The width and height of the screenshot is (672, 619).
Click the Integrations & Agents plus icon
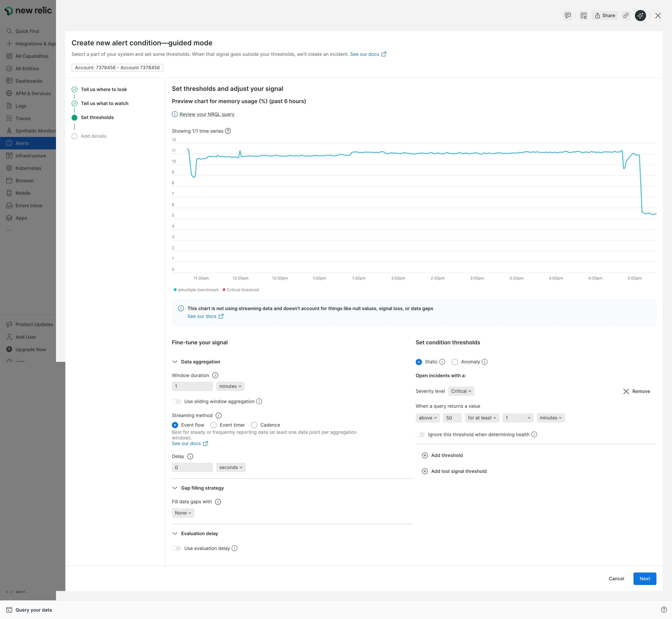[x=9, y=44]
